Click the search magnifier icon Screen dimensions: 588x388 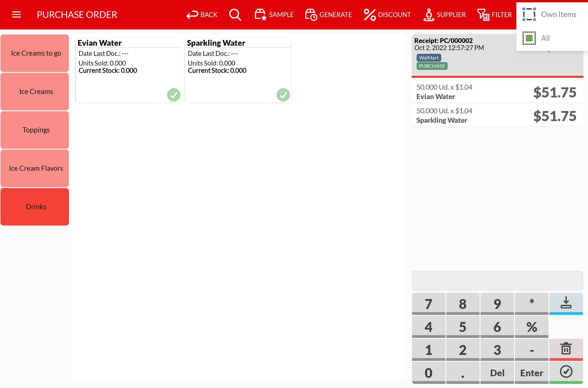coord(235,15)
